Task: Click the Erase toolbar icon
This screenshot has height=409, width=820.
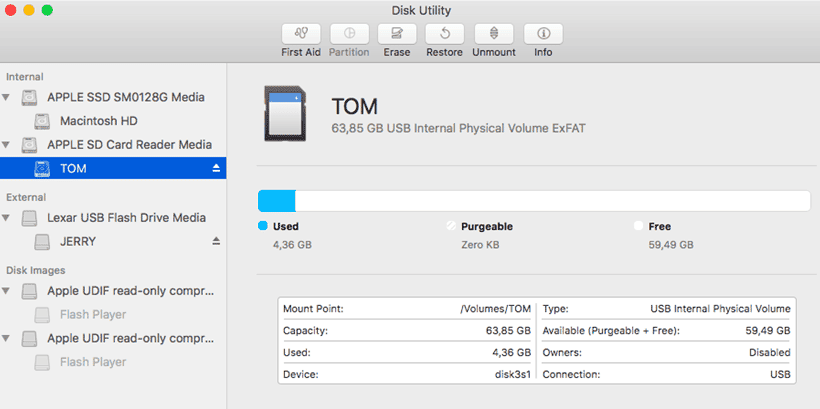Action: pos(397,34)
